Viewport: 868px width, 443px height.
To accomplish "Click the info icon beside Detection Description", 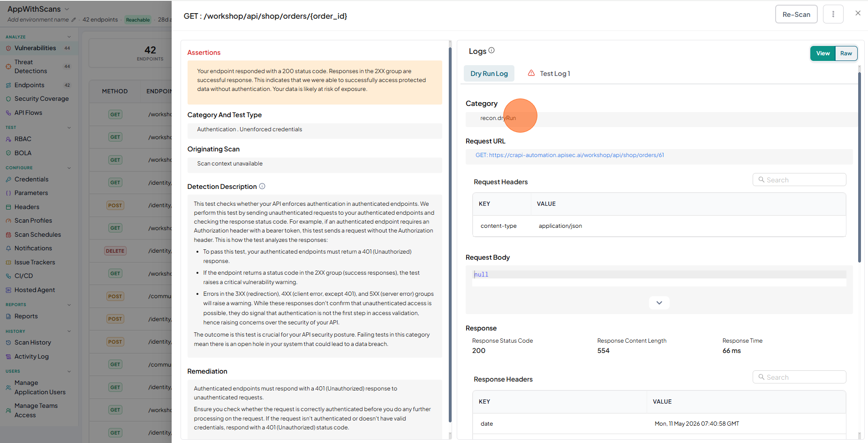I will (x=262, y=186).
